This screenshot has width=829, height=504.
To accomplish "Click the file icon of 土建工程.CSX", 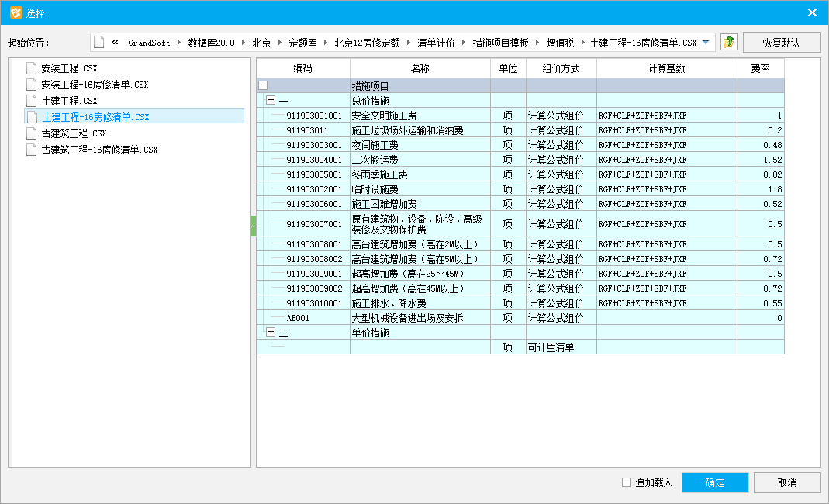I will tap(32, 101).
